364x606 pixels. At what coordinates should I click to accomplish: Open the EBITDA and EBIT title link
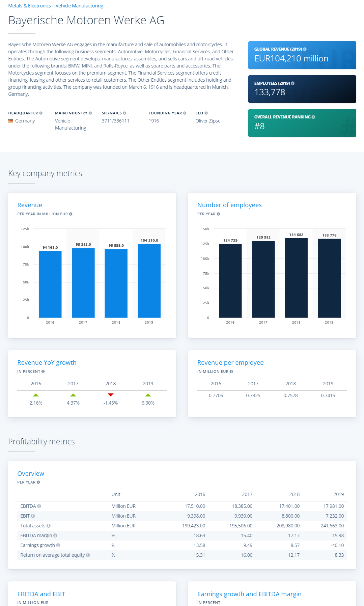[x=41, y=594]
